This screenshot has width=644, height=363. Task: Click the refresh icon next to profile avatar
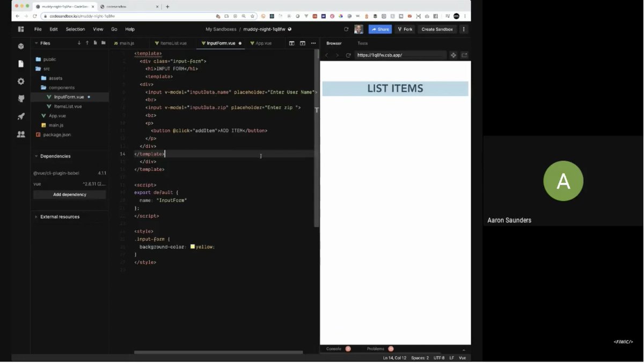click(346, 29)
